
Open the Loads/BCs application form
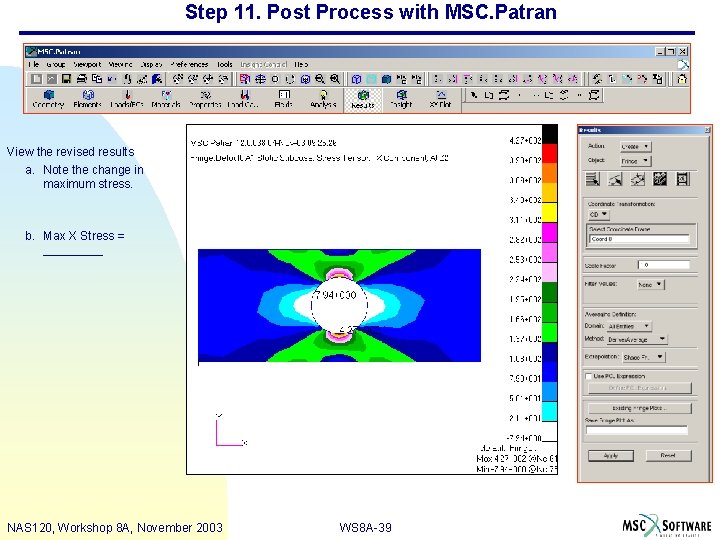[x=127, y=99]
